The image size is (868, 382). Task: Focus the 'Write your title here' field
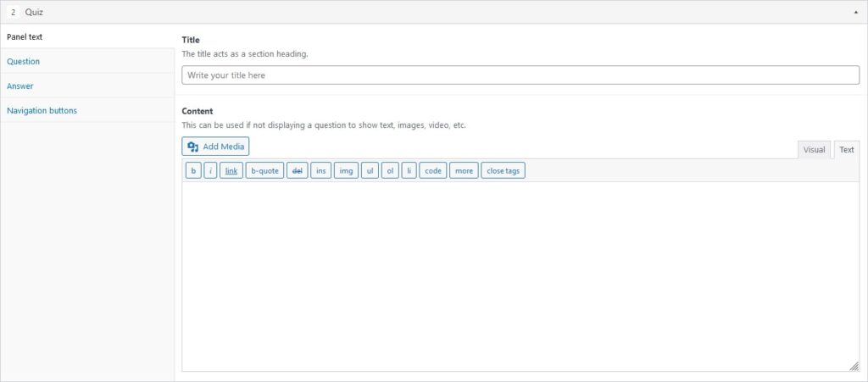520,75
